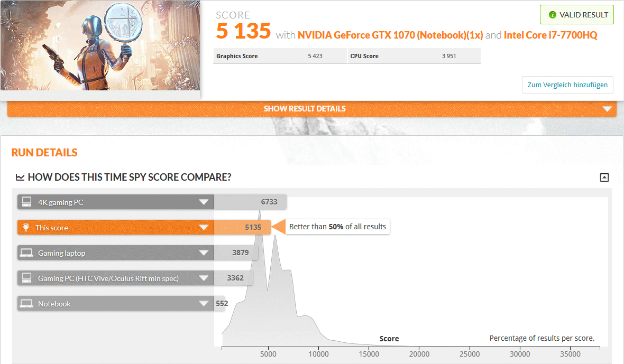Expand the This score dropdown arrow
The width and height of the screenshot is (624, 364).
tap(204, 228)
